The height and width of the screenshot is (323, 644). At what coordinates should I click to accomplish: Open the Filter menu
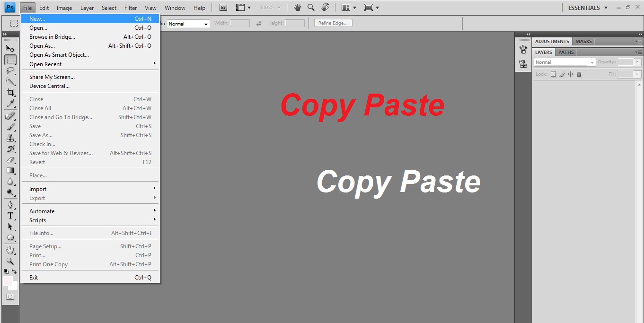(x=131, y=8)
